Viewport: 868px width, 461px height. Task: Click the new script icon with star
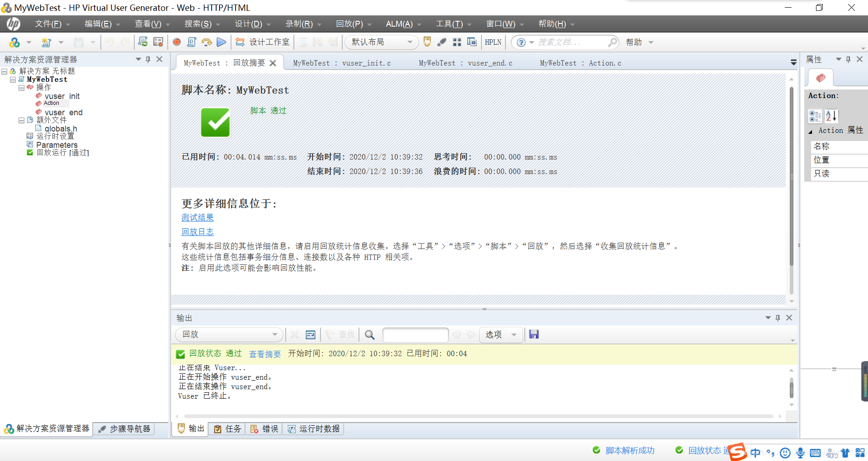(x=46, y=42)
